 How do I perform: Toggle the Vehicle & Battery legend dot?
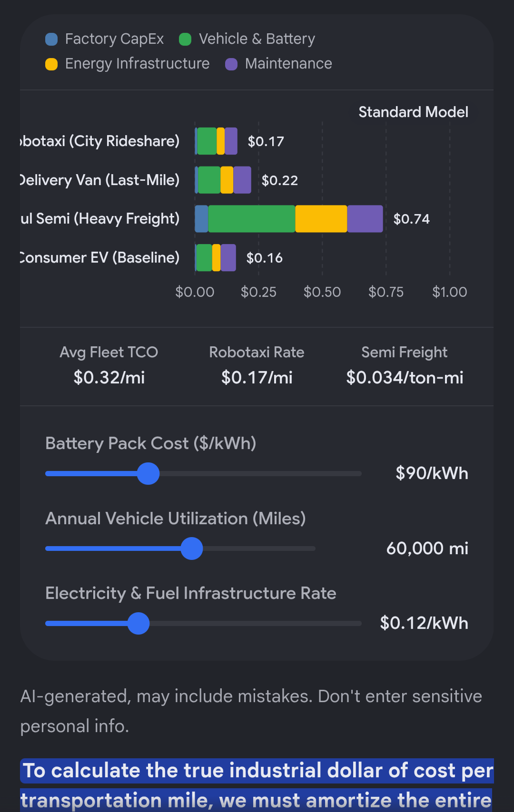pyautogui.click(x=185, y=39)
